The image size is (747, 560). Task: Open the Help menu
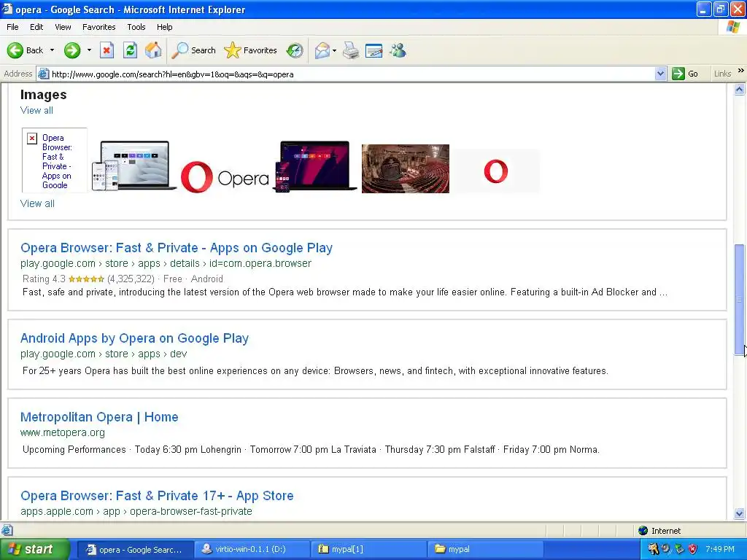click(x=165, y=27)
